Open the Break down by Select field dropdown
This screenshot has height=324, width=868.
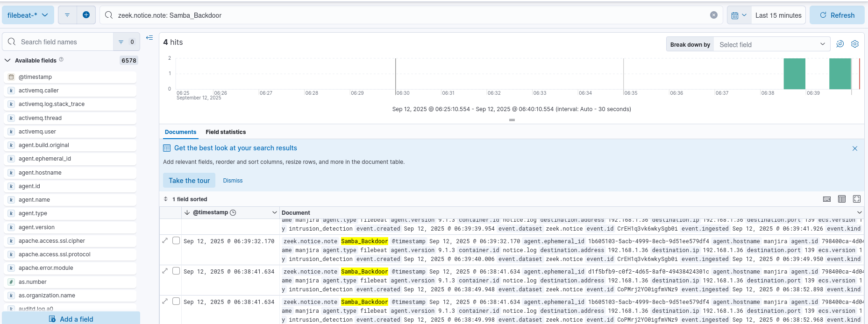click(772, 44)
